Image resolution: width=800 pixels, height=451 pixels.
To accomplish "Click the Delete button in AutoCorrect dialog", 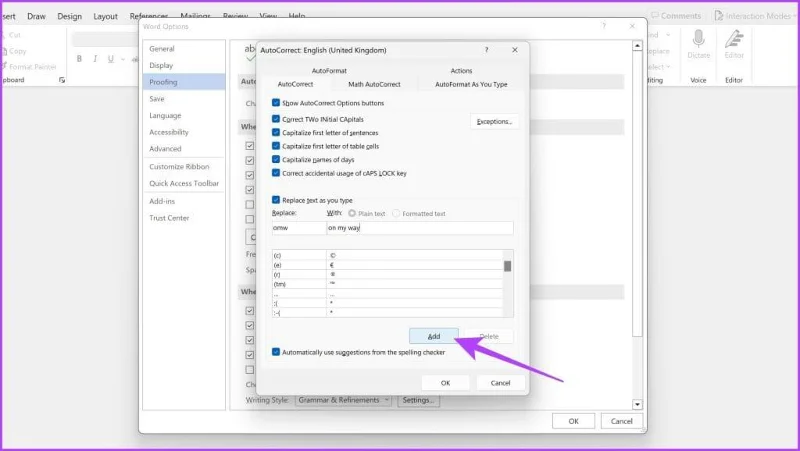I will click(x=489, y=336).
